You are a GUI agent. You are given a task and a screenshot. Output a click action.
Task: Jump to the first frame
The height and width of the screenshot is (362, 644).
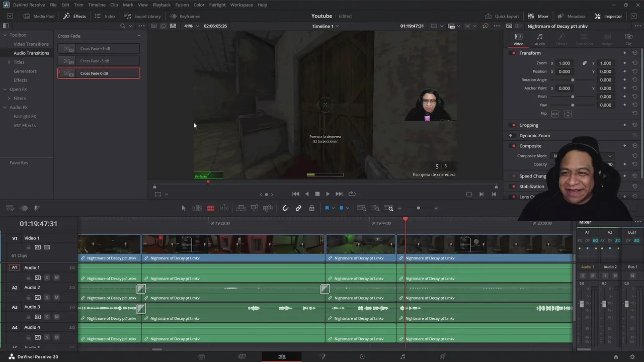pos(296,194)
